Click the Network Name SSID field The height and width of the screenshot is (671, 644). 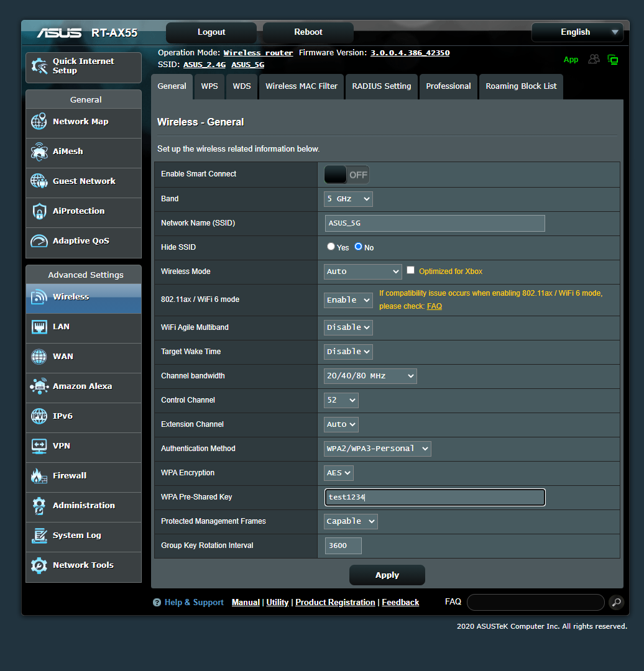click(x=435, y=224)
